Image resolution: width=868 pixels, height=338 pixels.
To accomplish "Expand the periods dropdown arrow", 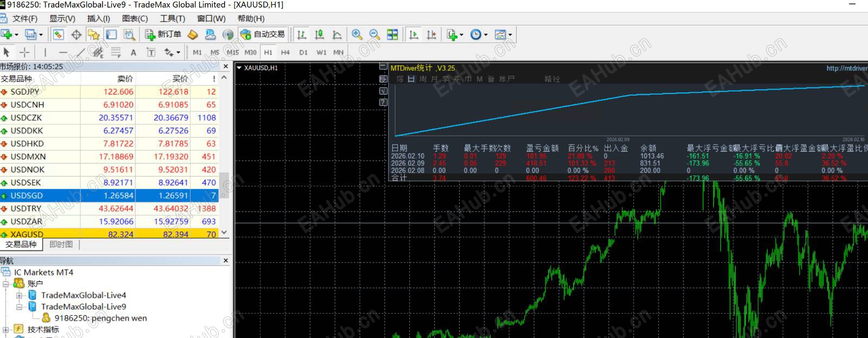I will tap(486, 35).
